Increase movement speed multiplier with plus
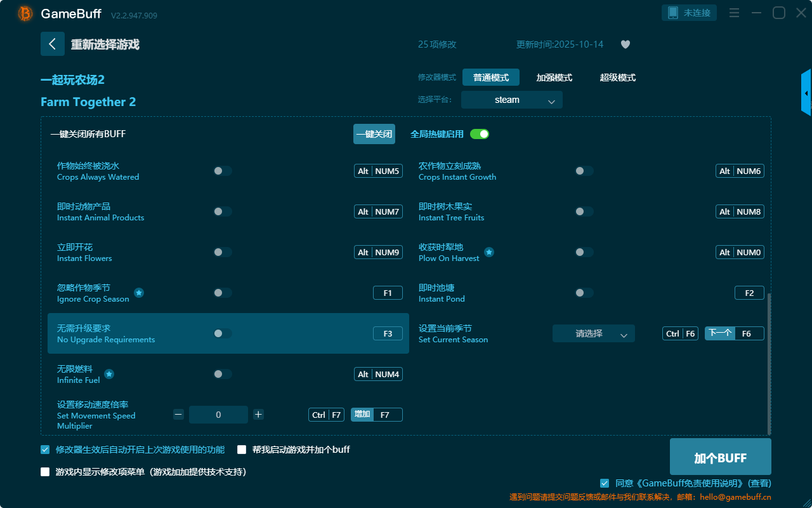812x508 pixels. [258, 415]
